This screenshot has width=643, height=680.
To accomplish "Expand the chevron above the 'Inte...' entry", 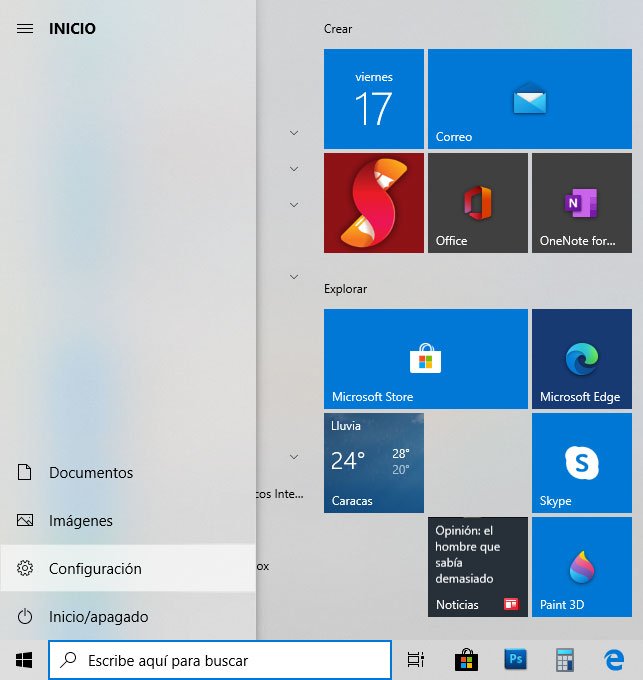I will [x=294, y=457].
